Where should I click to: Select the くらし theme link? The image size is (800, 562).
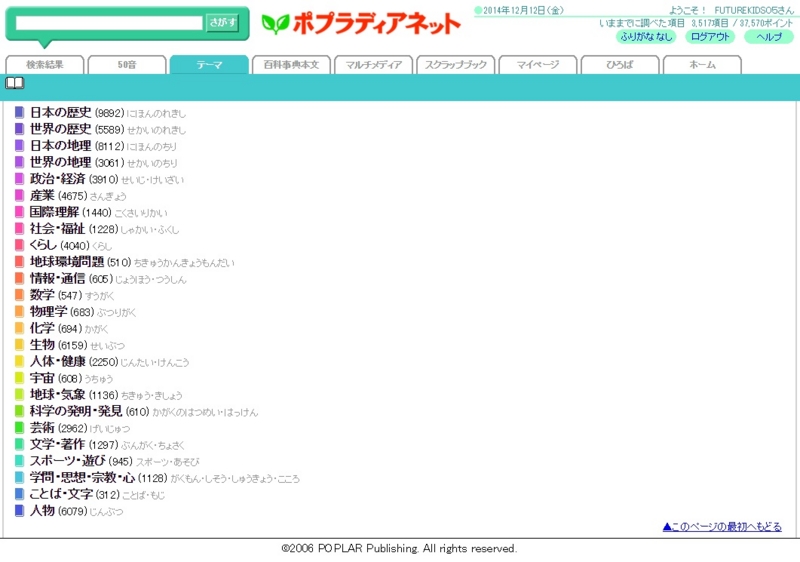point(43,245)
